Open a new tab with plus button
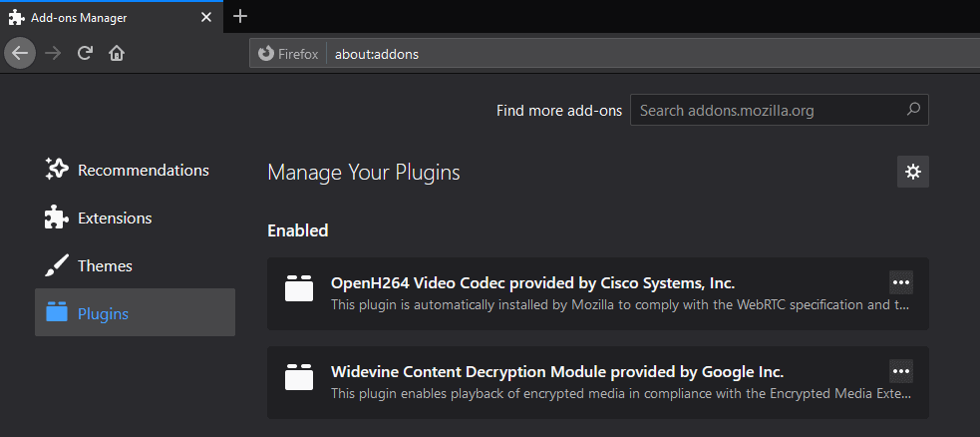 coord(240,17)
